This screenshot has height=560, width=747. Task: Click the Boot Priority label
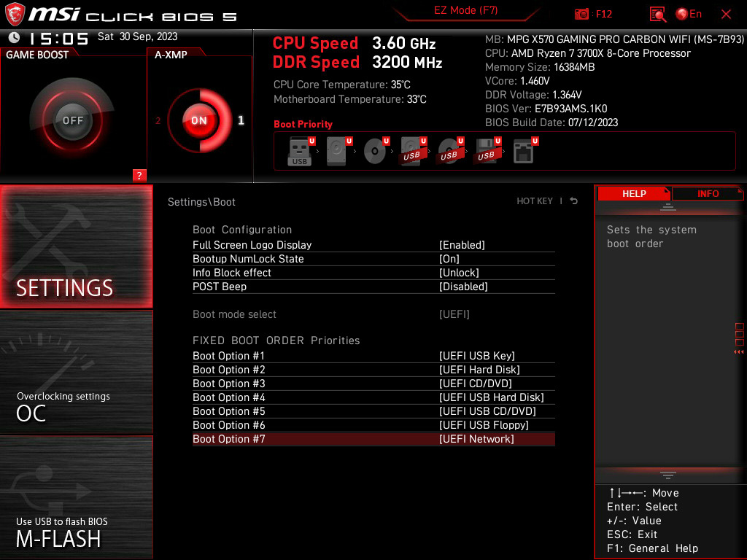click(x=303, y=124)
